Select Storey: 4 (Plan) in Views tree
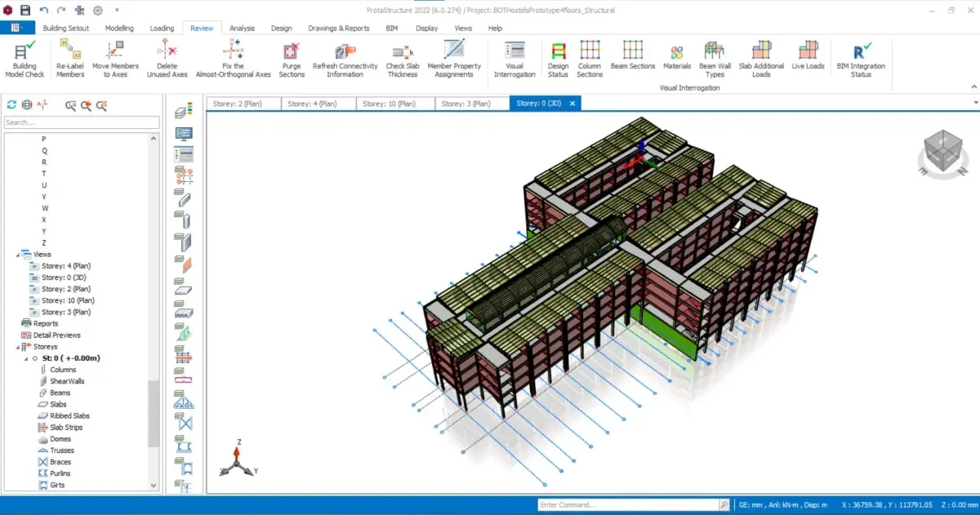This screenshot has width=980, height=515. coord(66,266)
